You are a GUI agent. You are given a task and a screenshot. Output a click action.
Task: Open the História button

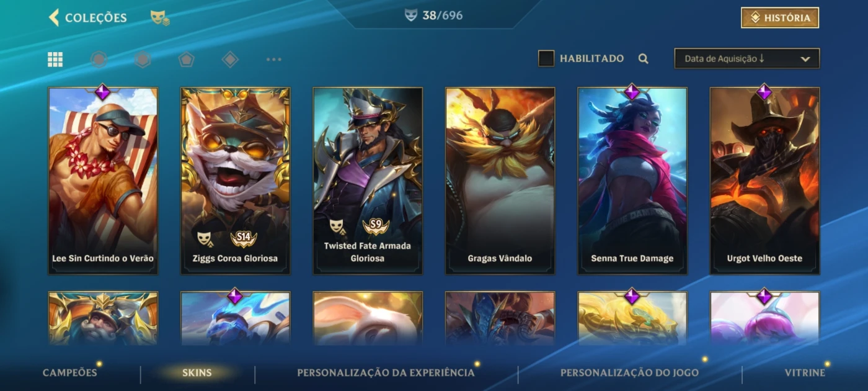tap(780, 18)
